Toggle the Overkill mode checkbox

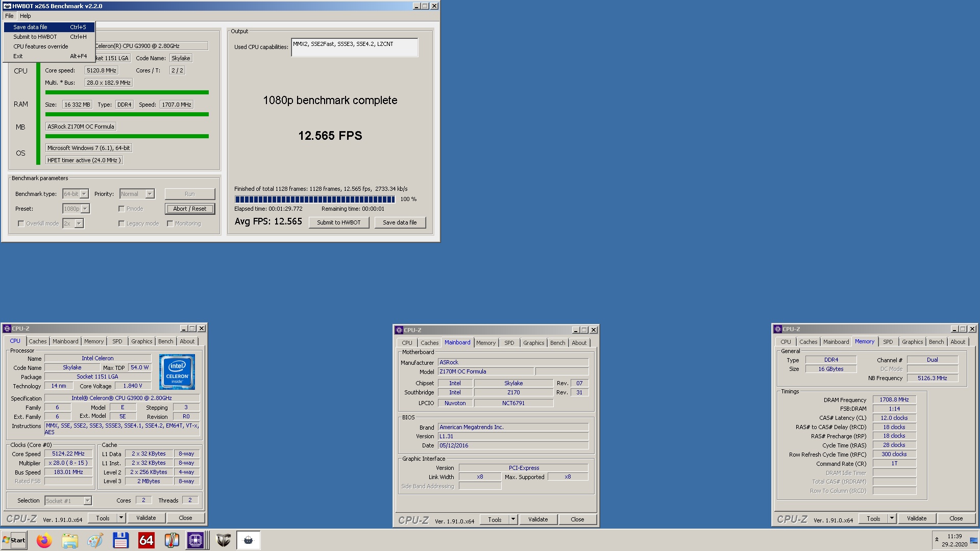(21, 223)
